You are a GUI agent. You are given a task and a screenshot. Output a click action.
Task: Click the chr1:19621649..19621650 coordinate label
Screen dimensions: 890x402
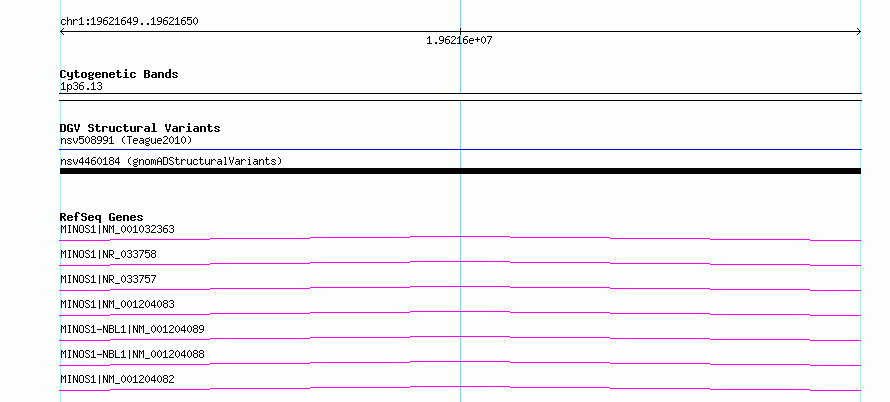click(x=129, y=22)
